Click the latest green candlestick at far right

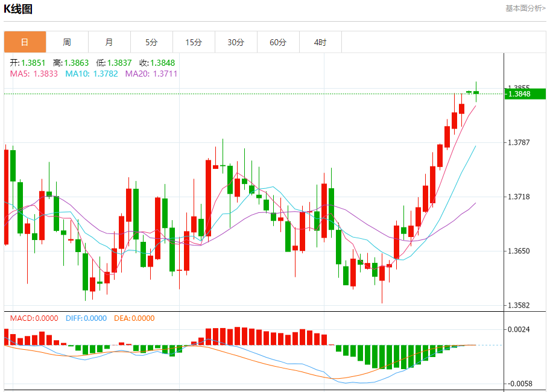tap(476, 92)
